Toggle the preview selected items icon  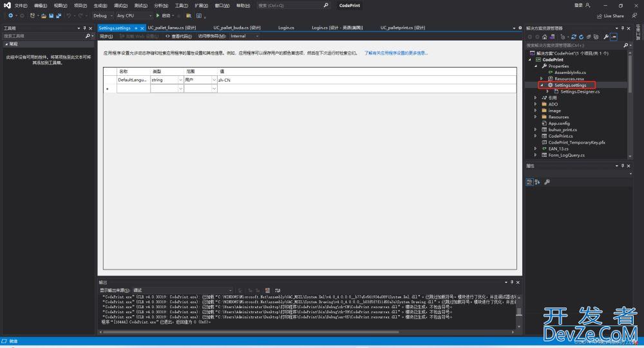(614, 37)
